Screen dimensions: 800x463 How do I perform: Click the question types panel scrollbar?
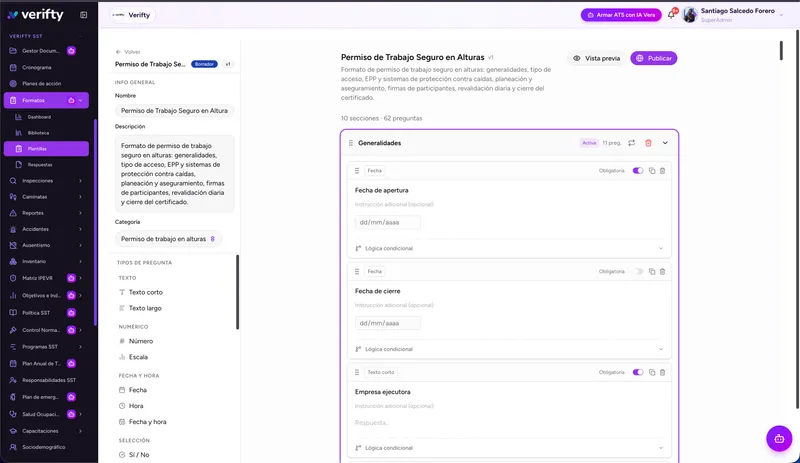(237, 292)
